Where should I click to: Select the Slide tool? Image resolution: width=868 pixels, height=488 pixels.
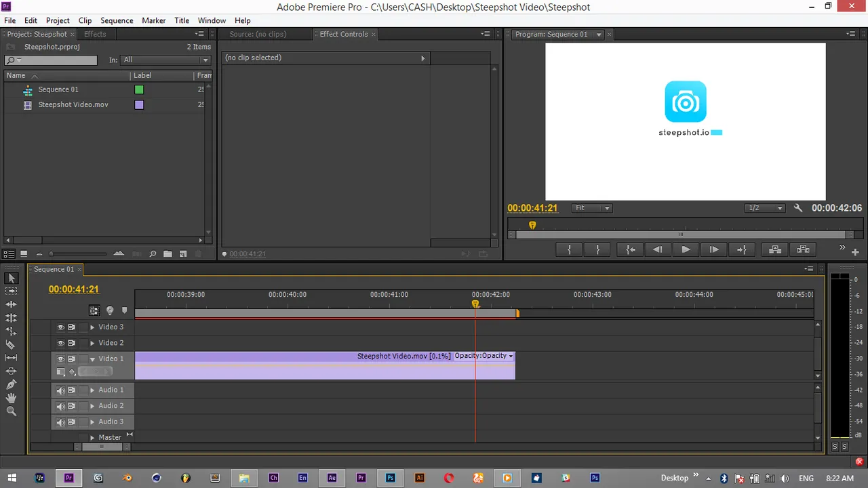[x=11, y=371]
